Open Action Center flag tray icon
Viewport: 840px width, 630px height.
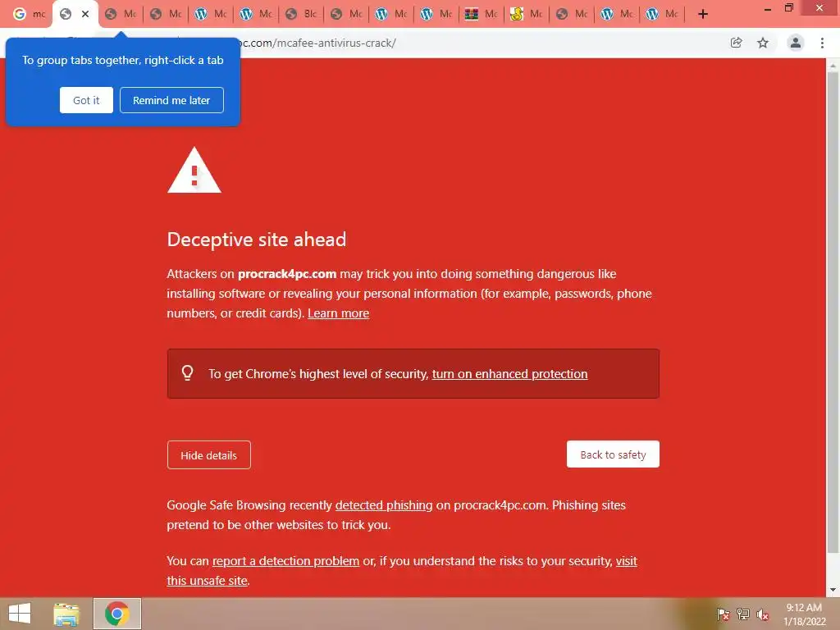pyautogui.click(x=723, y=614)
